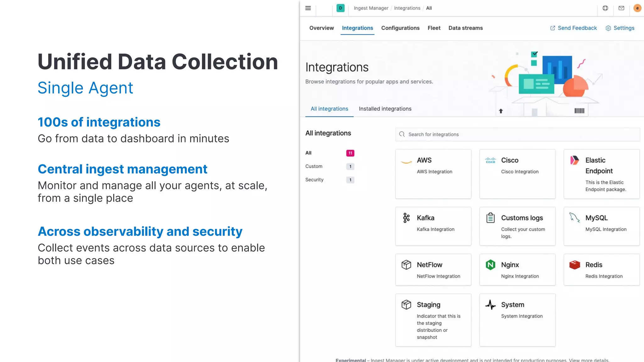This screenshot has width=644, height=362.
Task: Open the Settings link
Action: point(624,28)
